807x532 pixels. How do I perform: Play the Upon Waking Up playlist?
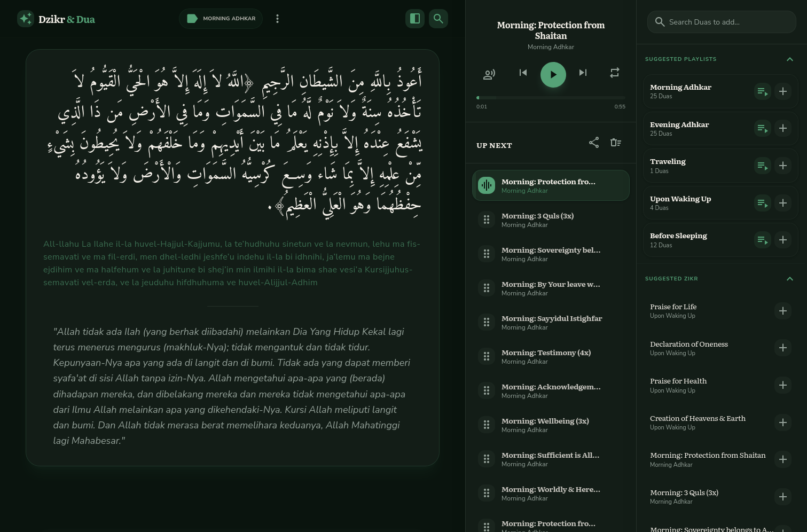click(x=762, y=203)
